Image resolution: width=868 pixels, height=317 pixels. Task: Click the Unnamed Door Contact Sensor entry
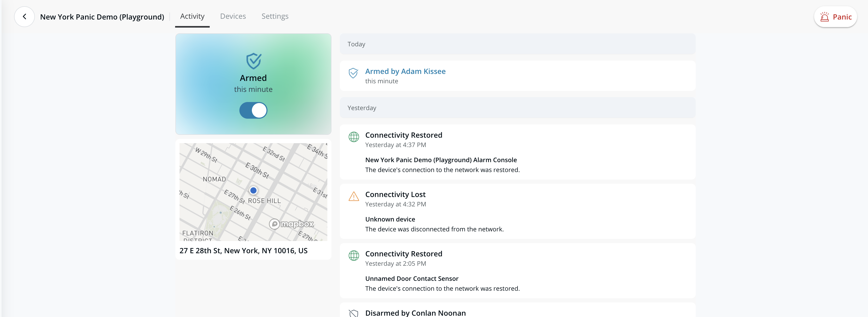pyautogui.click(x=411, y=278)
